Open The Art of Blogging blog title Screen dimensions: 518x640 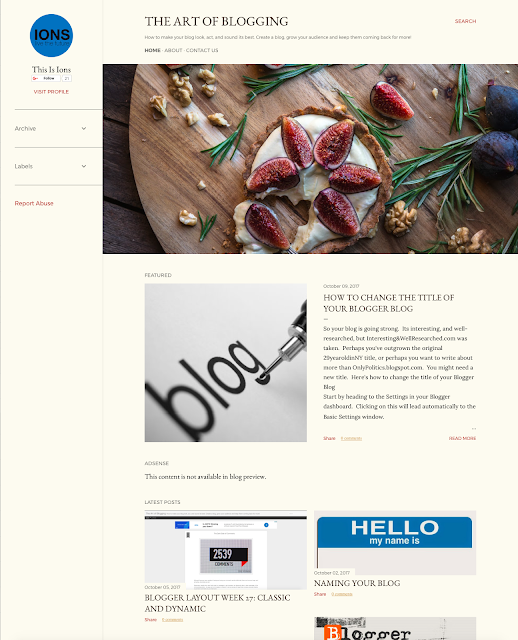click(x=216, y=21)
